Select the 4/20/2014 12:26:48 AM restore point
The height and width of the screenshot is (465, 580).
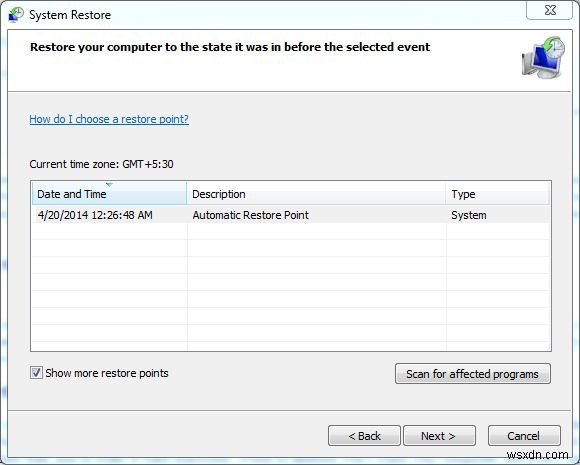click(291, 215)
